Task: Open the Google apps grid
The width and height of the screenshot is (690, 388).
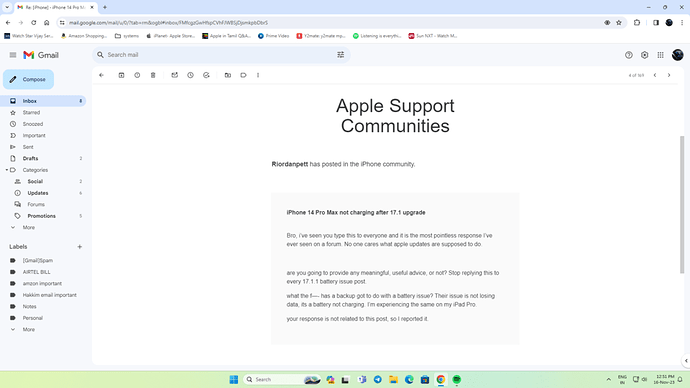Action: point(661,55)
